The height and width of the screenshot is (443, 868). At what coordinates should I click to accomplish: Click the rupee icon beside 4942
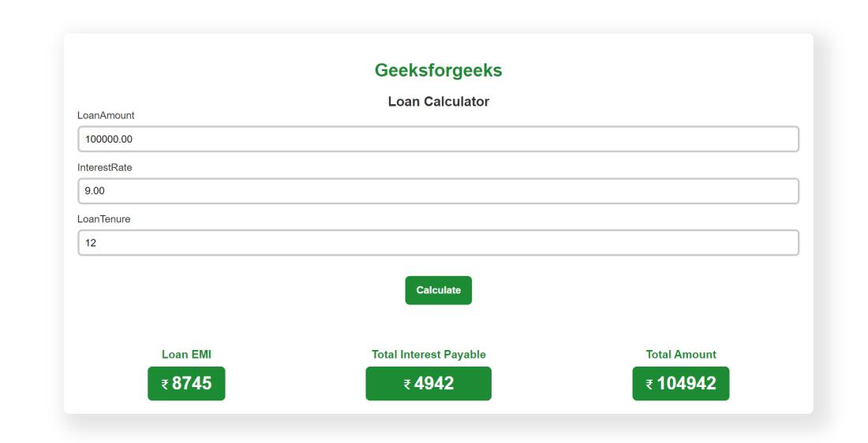click(x=407, y=385)
